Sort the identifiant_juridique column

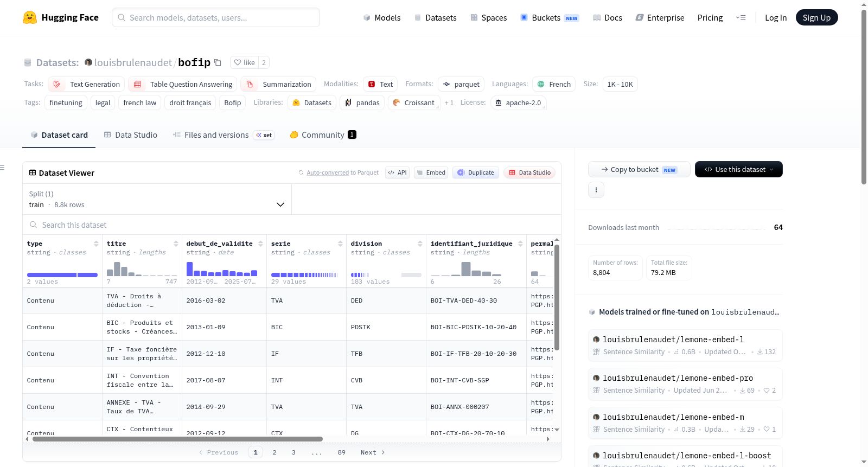520,244
